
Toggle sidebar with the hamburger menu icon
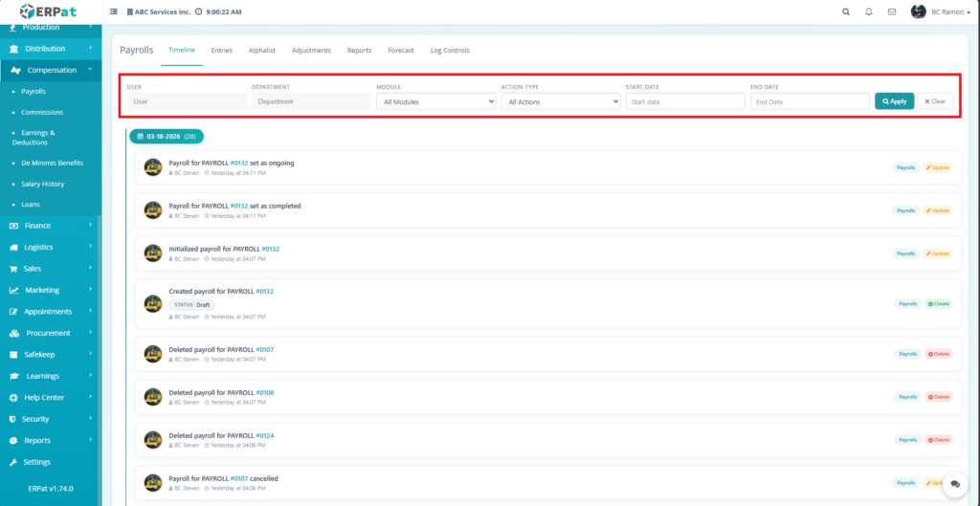click(x=115, y=12)
